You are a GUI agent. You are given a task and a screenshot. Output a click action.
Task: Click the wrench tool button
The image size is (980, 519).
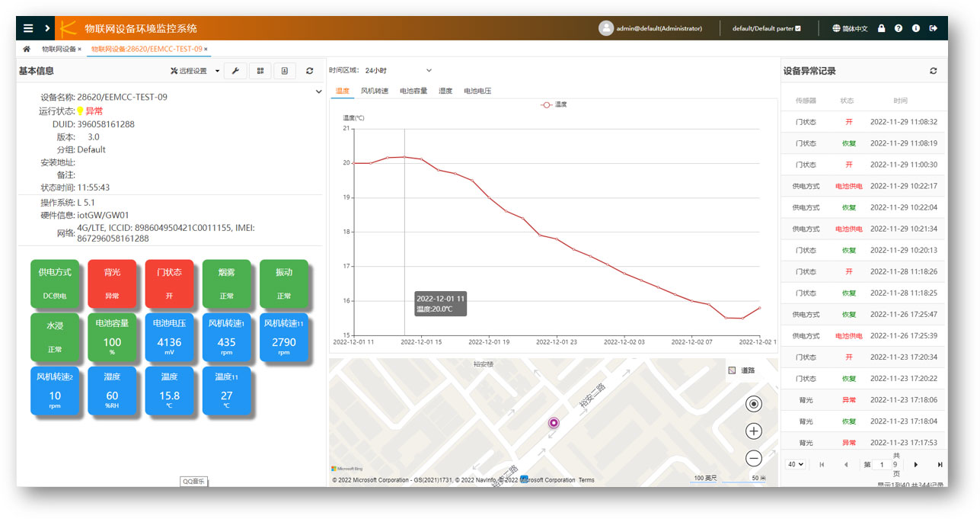point(235,71)
